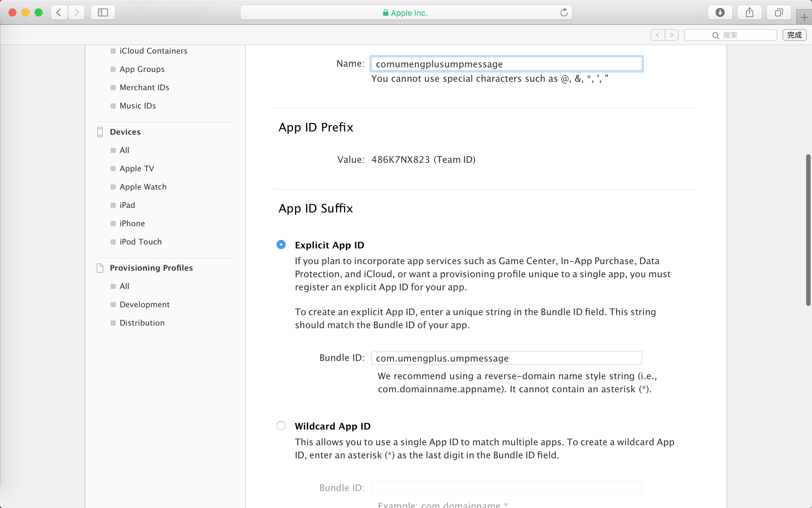Open App Groups in the sidebar
Screen dimensions: 812x508
point(142,69)
